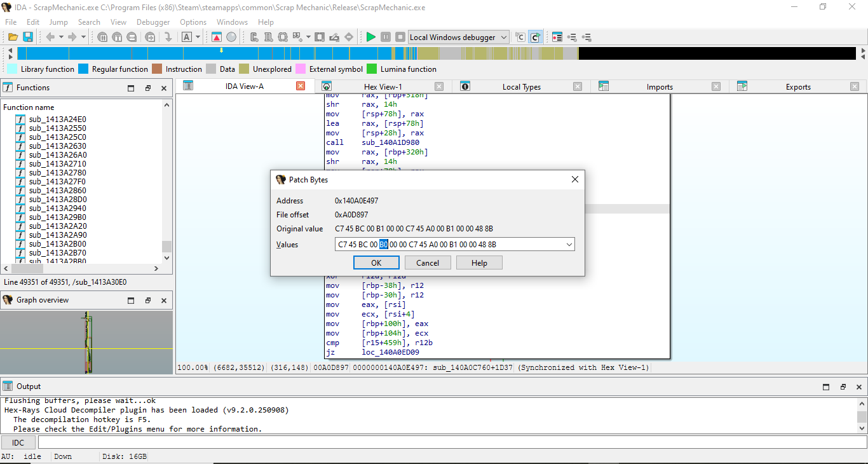The height and width of the screenshot is (464, 868).
Task: Maximize the Functions panel
Action: coord(131,88)
